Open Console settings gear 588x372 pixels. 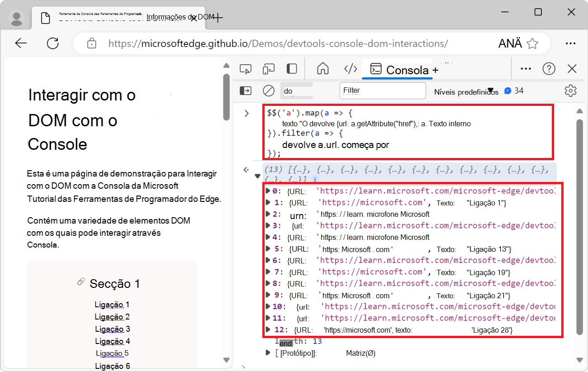click(570, 91)
